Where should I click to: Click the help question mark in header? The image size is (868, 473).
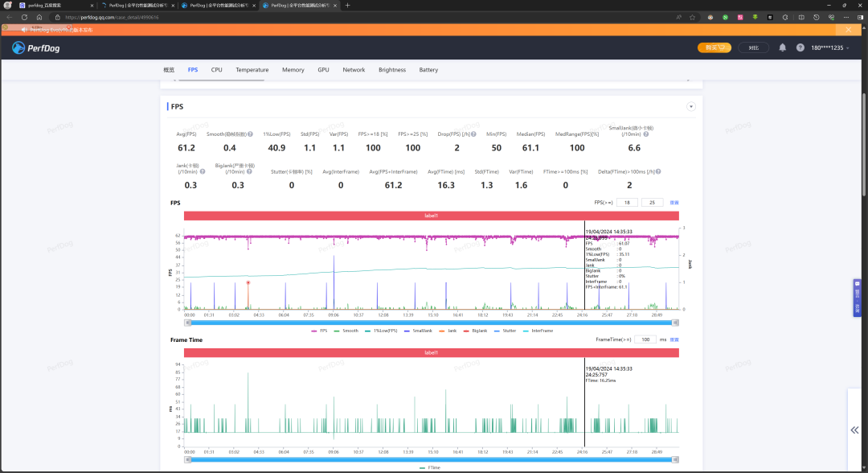[800, 47]
